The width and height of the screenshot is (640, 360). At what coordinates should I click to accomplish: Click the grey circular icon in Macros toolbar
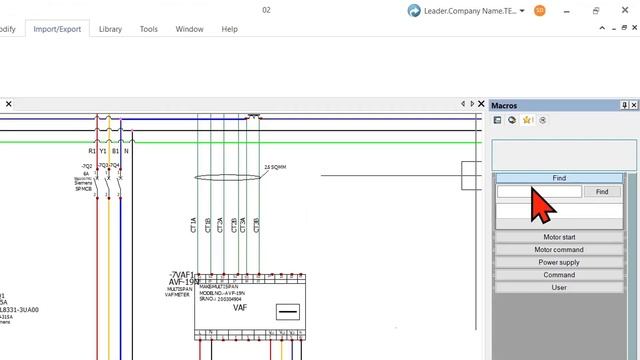(x=542, y=120)
